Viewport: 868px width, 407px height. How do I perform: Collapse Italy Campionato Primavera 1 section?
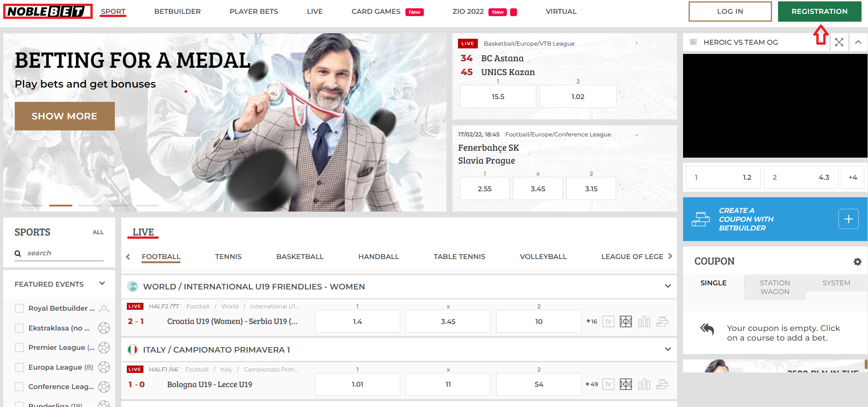(x=668, y=349)
